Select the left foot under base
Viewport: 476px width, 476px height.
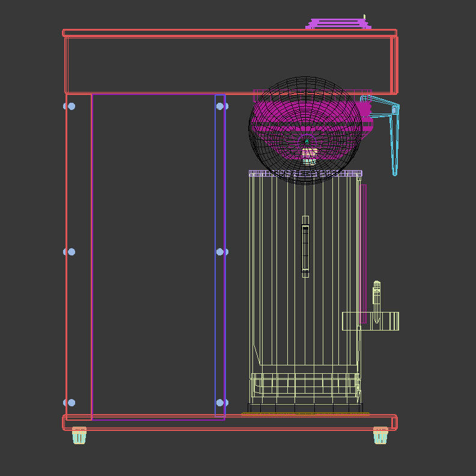(79, 435)
